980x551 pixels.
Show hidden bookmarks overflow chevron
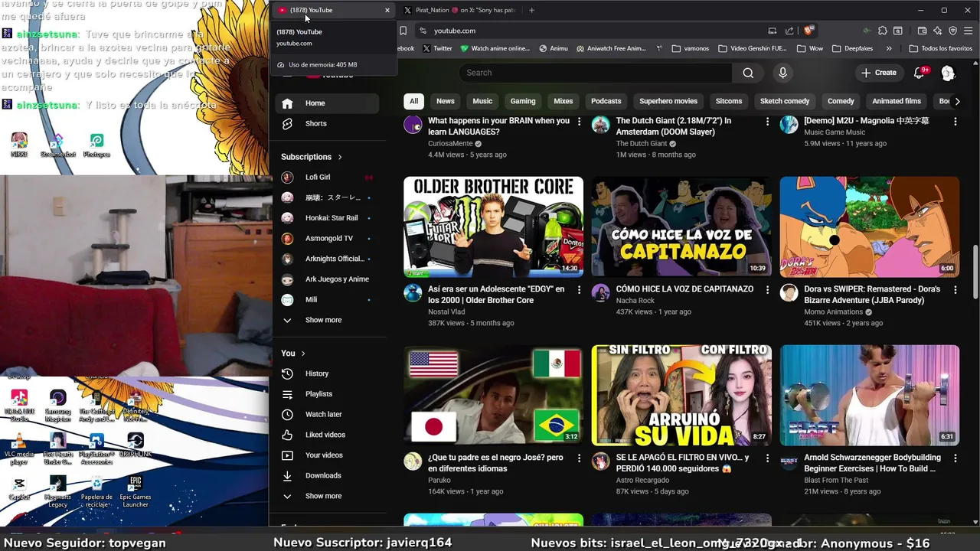[889, 48]
